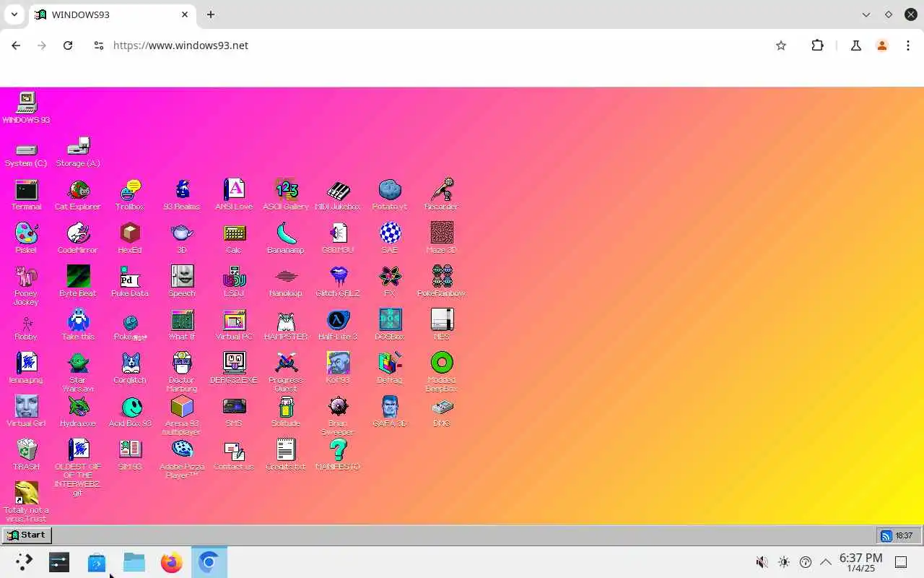Launch Cat Explorer icon

(78, 195)
